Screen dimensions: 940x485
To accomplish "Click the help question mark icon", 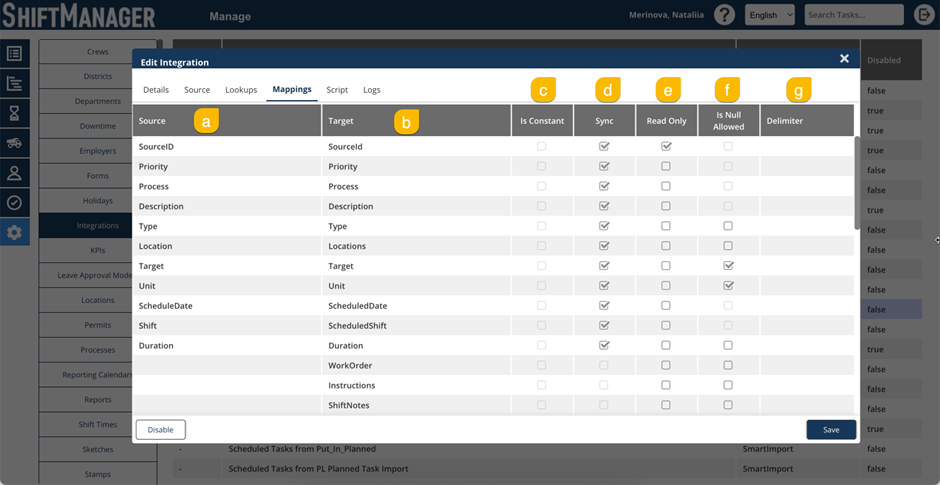I will 724,15.
